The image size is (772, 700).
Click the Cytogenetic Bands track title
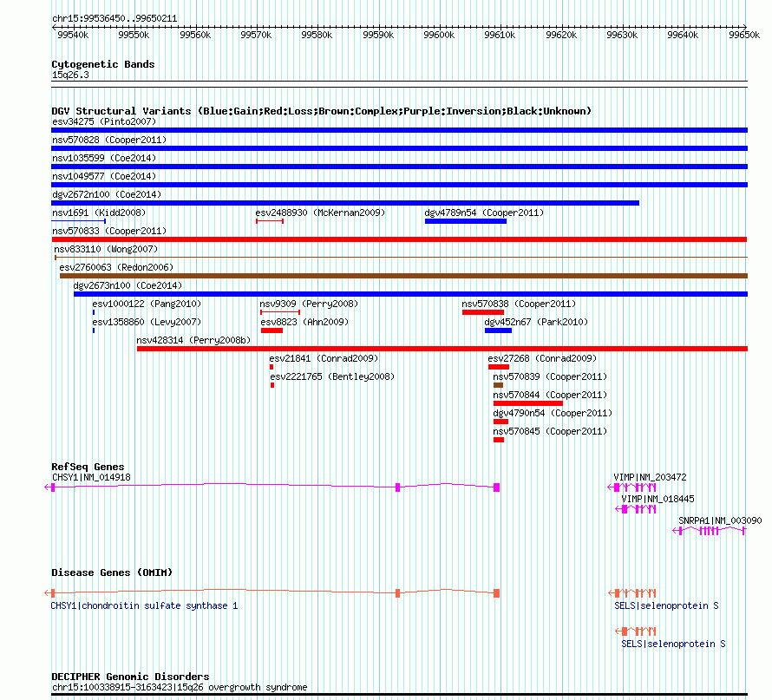coord(103,64)
